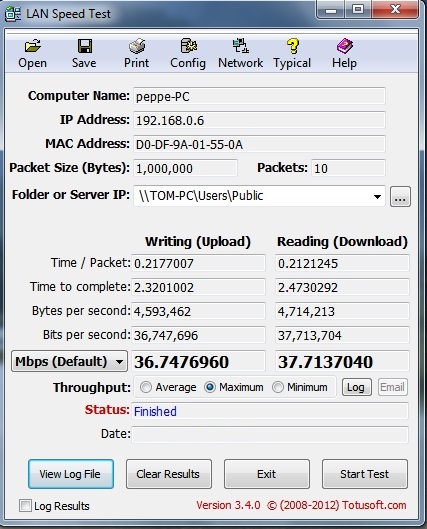Open the Help book icon
427x529 pixels.
click(344, 46)
